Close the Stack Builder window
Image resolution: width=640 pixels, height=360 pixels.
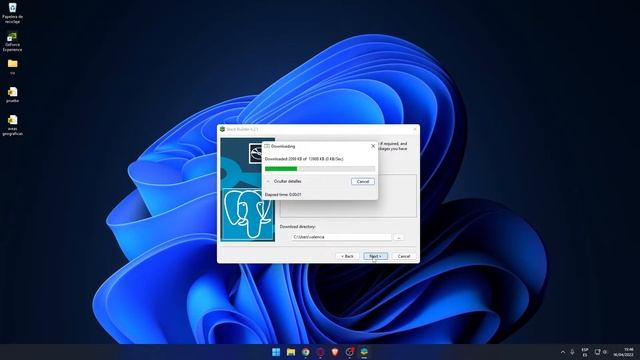(x=415, y=129)
